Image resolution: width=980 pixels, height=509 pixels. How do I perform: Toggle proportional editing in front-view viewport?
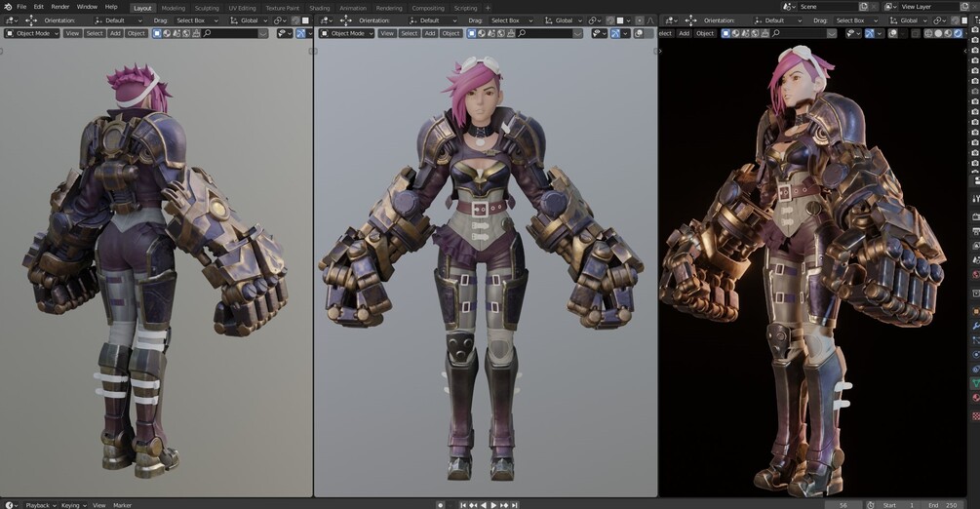point(640,20)
